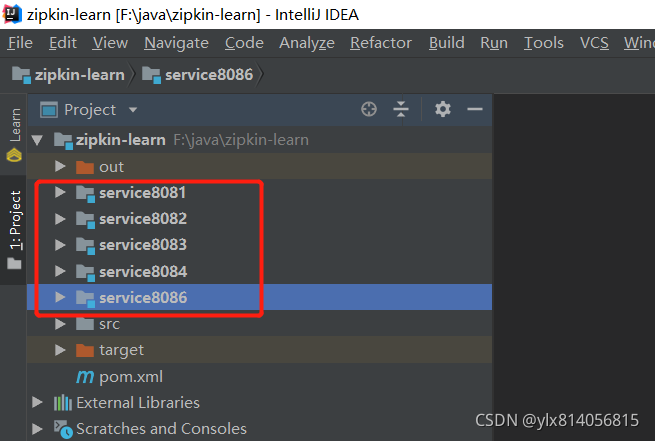Select the pom.xml file

131,377
